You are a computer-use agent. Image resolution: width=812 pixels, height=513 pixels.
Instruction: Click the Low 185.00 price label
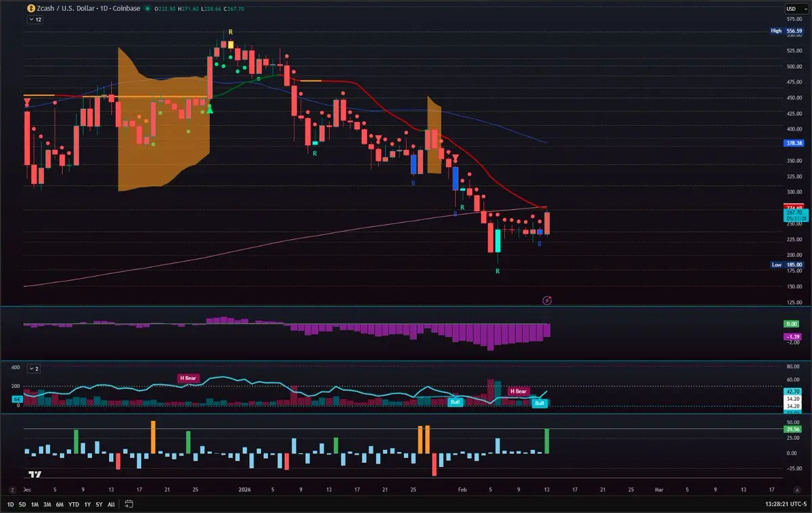click(787, 265)
